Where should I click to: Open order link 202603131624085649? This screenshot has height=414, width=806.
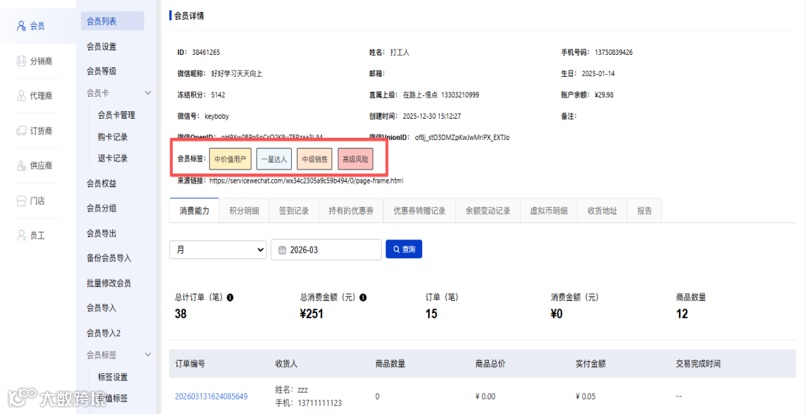(x=211, y=397)
